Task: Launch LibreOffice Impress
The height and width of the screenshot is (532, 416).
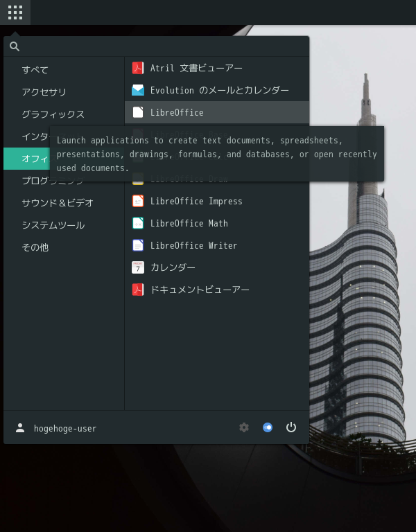Action: pyautogui.click(x=216, y=201)
